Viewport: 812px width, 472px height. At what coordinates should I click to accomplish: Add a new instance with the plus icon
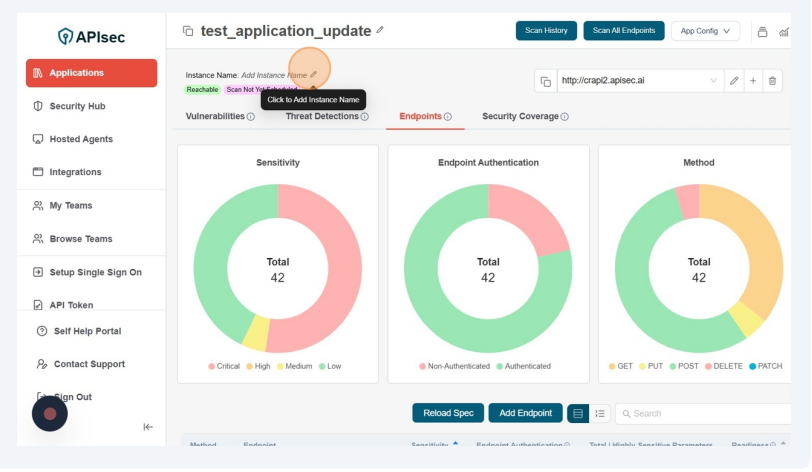[753, 81]
